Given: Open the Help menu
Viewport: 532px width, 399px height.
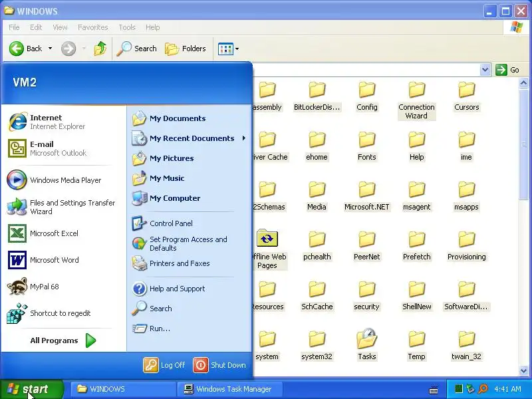Looking at the screenshot, I should [153, 27].
